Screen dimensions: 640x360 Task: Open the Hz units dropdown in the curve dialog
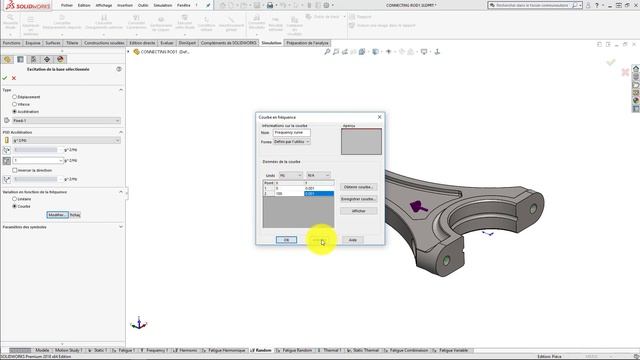point(291,176)
